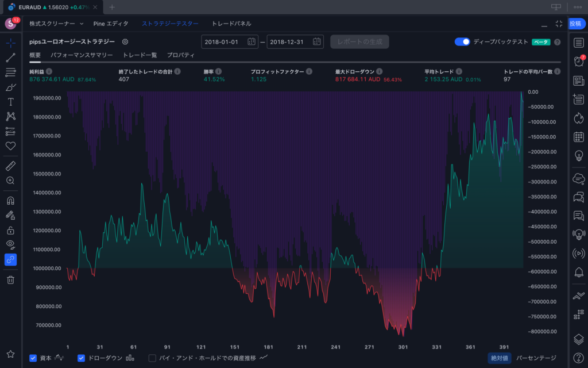This screenshot has width=588, height=368.
Task: Toggle the drawing sync link icon
Action: (x=10, y=259)
